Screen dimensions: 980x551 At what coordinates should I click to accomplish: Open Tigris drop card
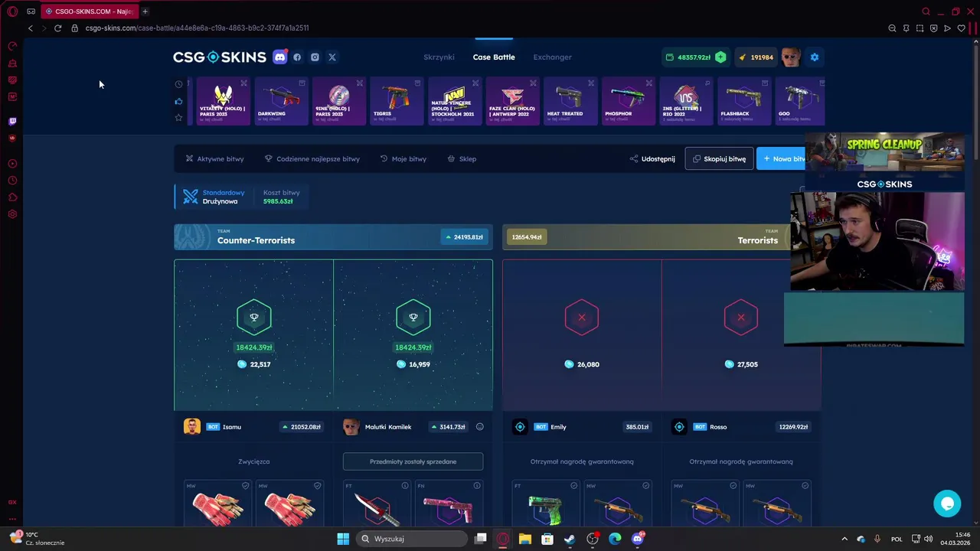tap(397, 101)
